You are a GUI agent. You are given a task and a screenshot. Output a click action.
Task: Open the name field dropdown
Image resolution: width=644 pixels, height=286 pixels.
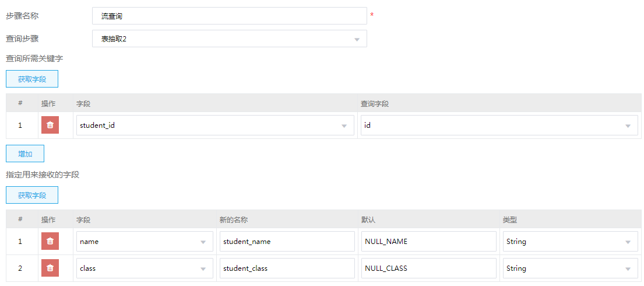[145, 242]
